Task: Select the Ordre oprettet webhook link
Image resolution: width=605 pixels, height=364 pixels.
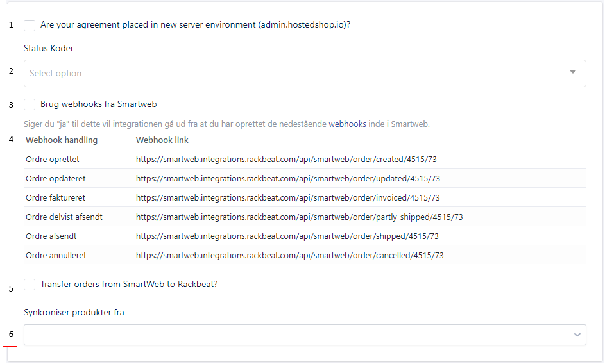Action: click(286, 159)
